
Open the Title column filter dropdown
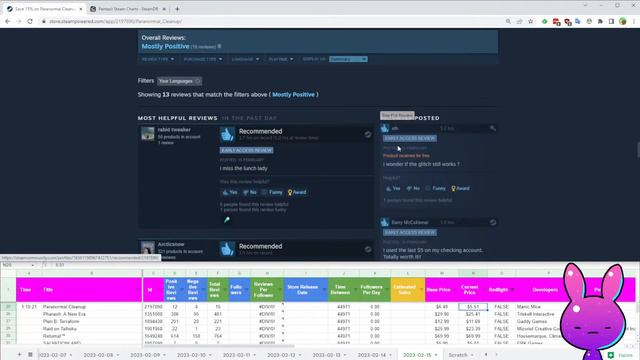tap(139, 290)
